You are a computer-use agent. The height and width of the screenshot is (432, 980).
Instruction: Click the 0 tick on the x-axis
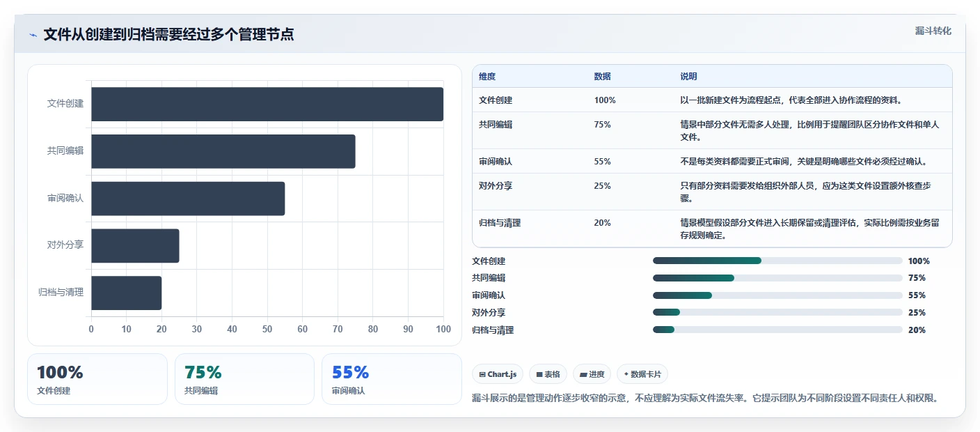click(x=91, y=329)
